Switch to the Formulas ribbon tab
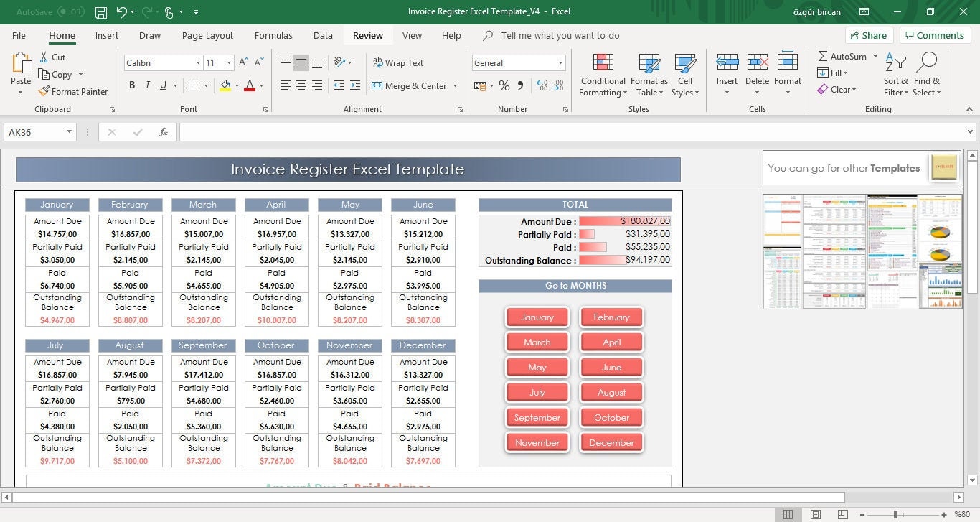 [273, 35]
